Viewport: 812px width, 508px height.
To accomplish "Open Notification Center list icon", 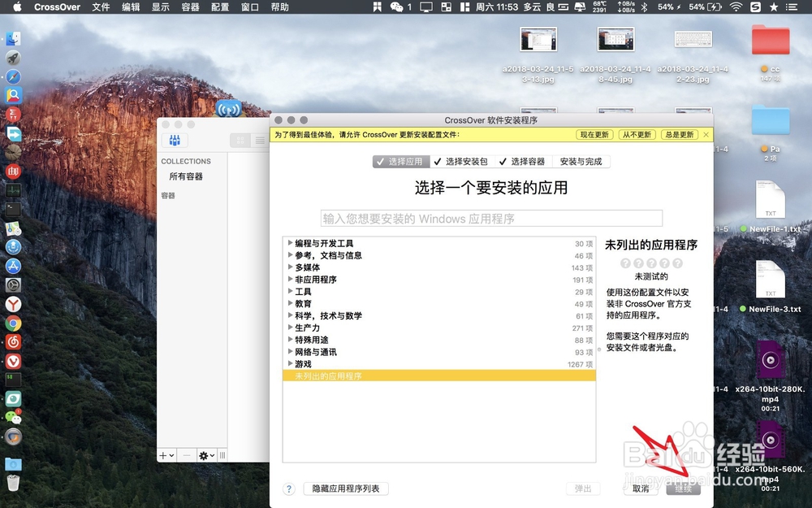I will (x=791, y=7).
